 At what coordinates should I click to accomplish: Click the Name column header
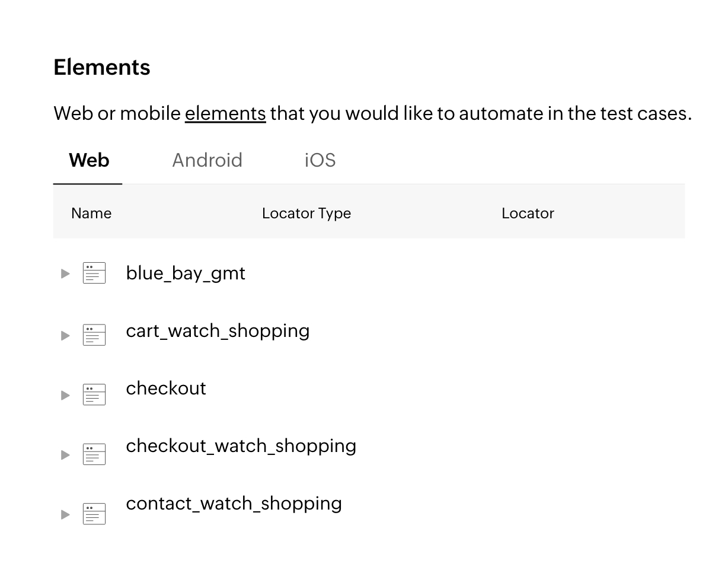(x=91, y=213)
